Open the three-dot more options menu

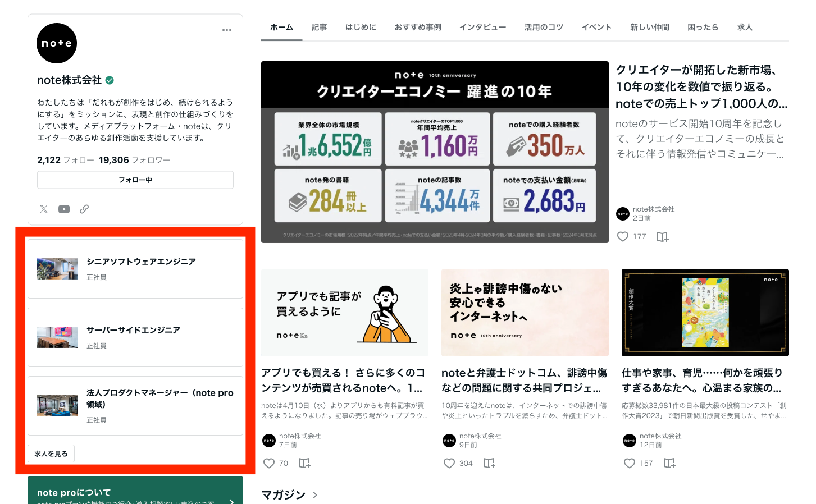pos(227,30)
